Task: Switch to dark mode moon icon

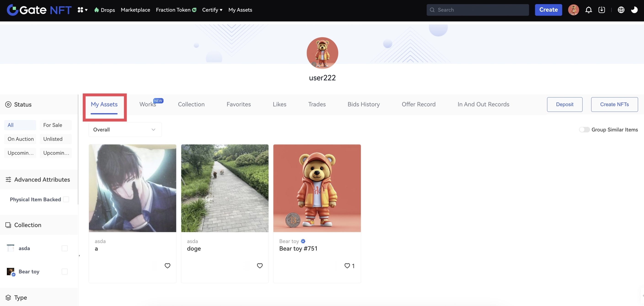Action: [x=634, y=10]
